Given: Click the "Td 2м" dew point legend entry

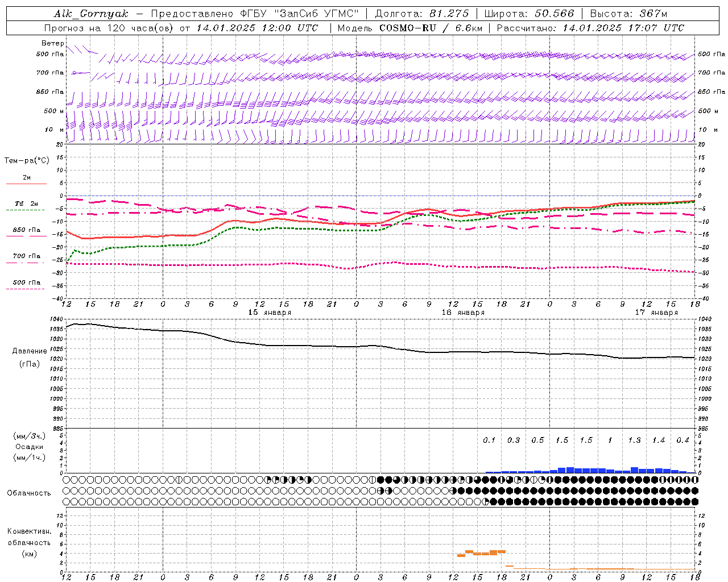Looking at the screenshot, I should pos(26,203).
